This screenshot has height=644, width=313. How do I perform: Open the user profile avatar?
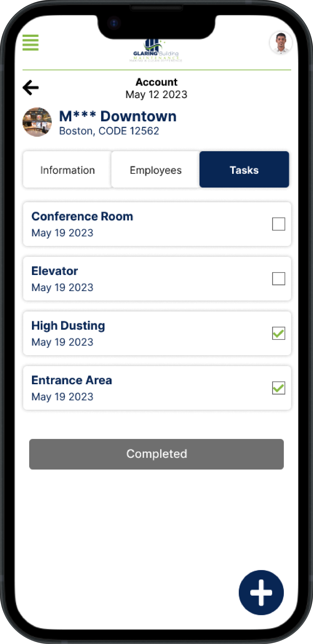(281, 42)
